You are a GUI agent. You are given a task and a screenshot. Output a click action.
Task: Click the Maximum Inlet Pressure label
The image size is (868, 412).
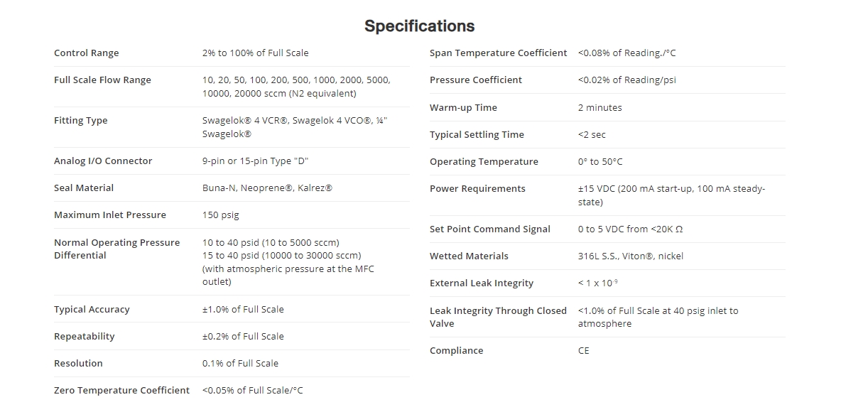click(x=110, y=215)
